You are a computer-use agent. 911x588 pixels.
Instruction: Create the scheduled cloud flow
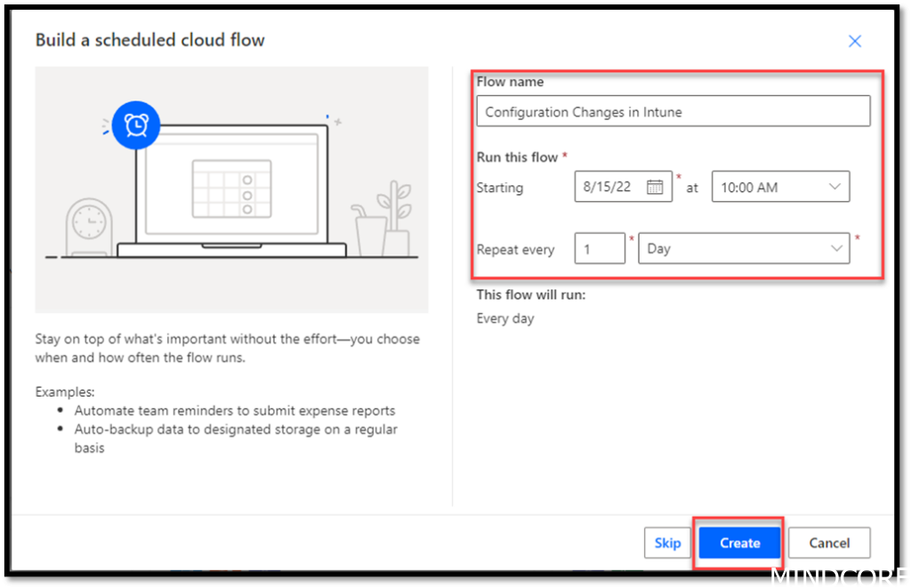pyautogui.click(x=738, y=543)
